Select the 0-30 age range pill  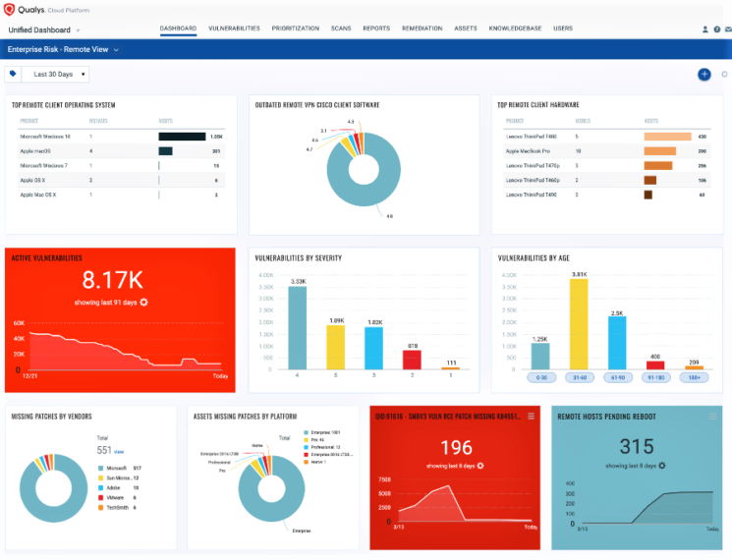coord(541,377)
